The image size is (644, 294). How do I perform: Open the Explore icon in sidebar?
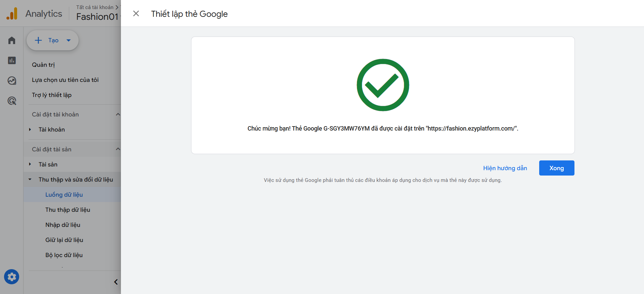point(12,81)
